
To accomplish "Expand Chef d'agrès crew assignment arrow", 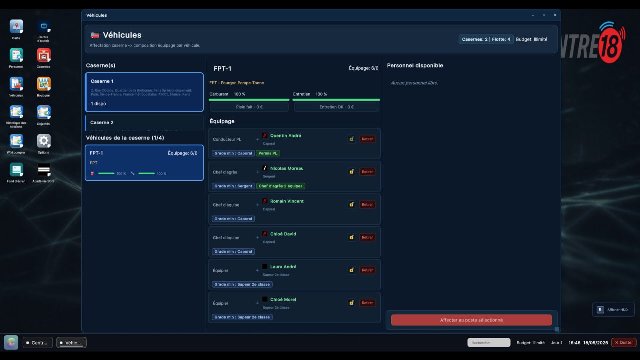I will point(257,172).
